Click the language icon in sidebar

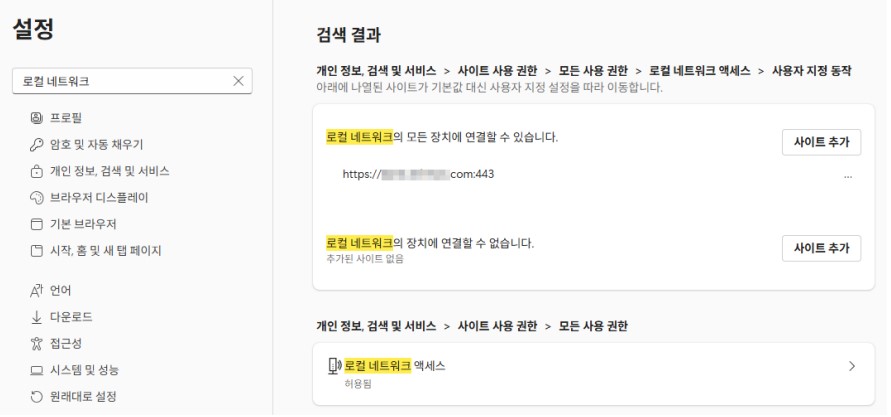pyautogui.click(x=37, y=291)
